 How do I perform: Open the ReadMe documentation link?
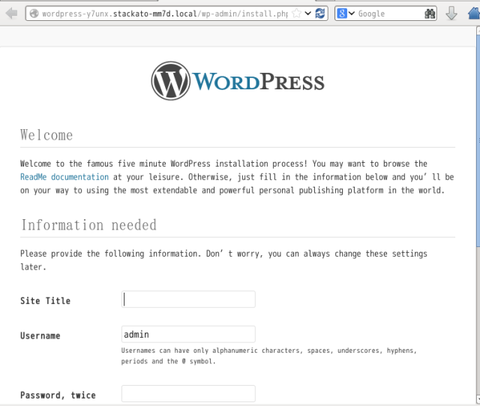click(64, 177)
